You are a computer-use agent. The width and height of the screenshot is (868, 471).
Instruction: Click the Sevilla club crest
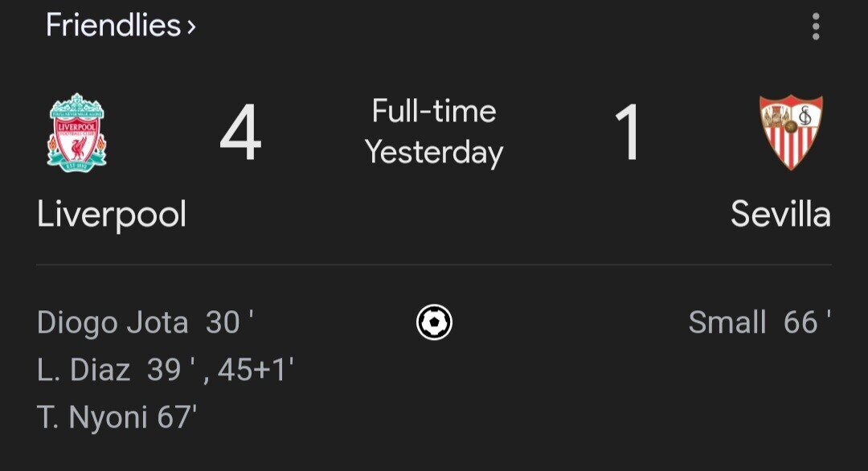(x=791, y=133)
